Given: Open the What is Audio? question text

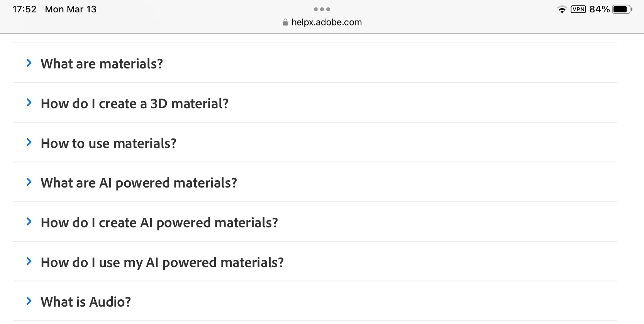Looking at the screenshot, I should (86, 302).
